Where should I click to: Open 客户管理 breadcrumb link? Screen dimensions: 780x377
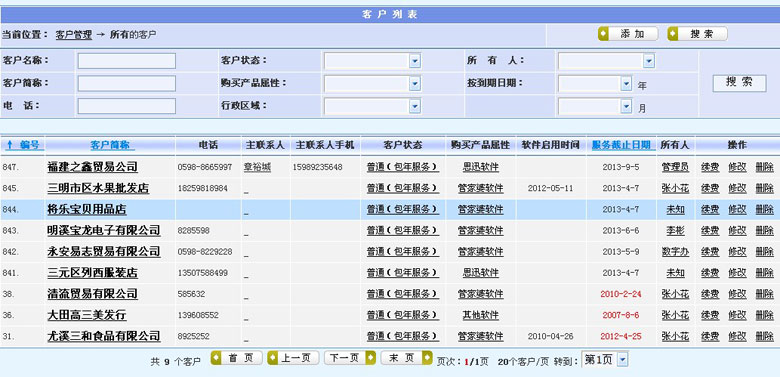pos(74,35)
